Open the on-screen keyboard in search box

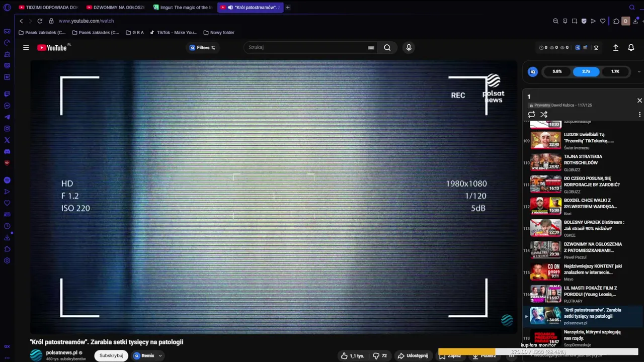point(371,48)
